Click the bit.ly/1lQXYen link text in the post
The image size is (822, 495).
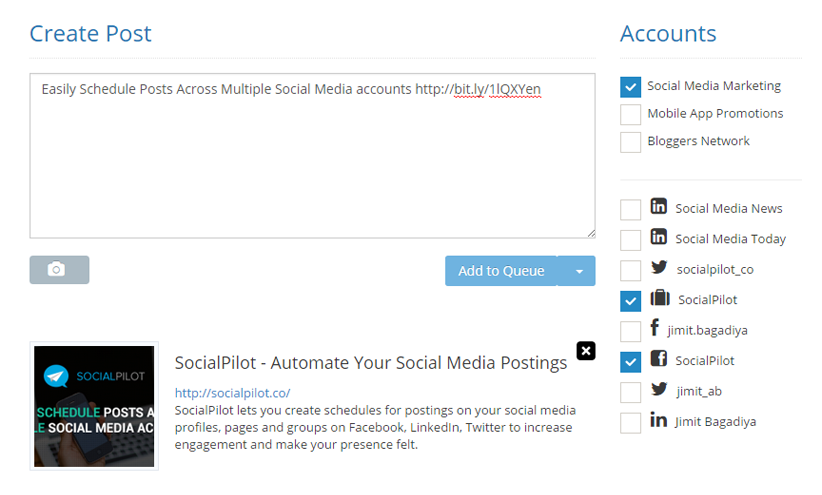point(497,89)
